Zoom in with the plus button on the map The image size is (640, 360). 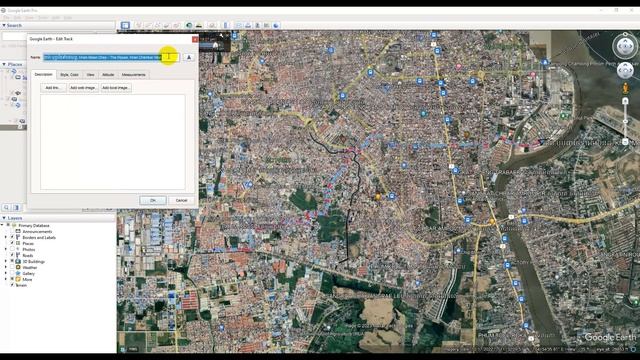[x=625, y=101]
